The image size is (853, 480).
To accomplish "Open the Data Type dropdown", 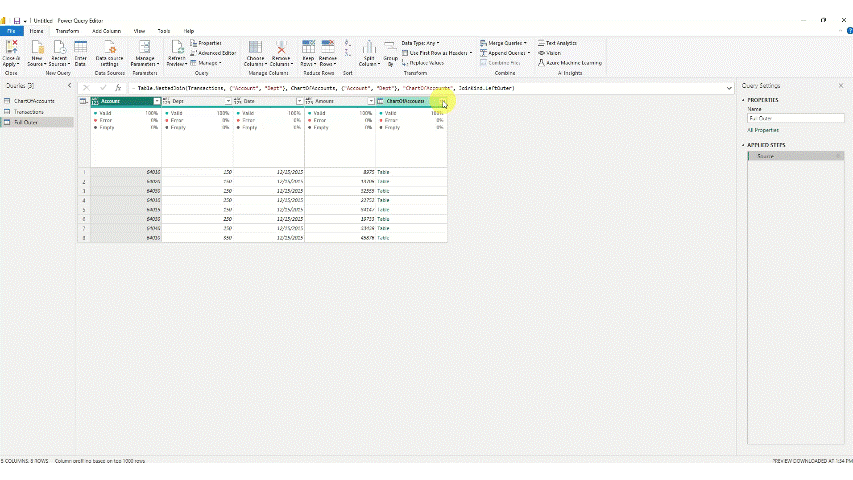I will [420, 43].
